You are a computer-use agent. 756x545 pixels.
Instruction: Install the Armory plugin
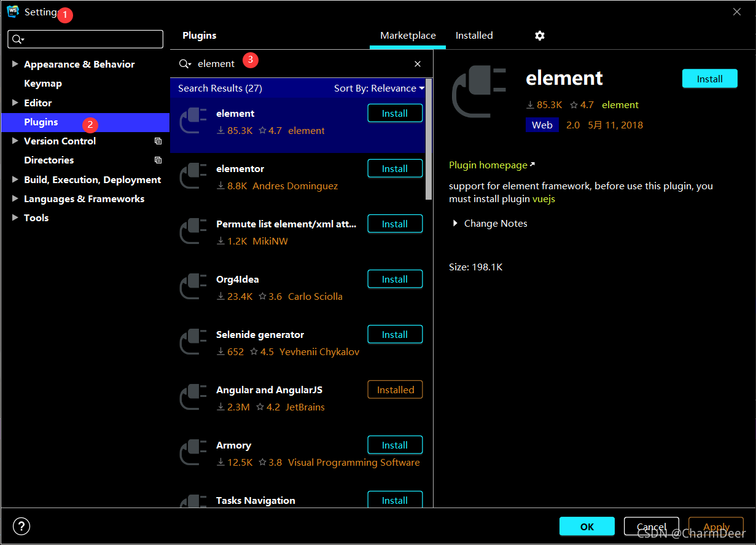(395, 445)
